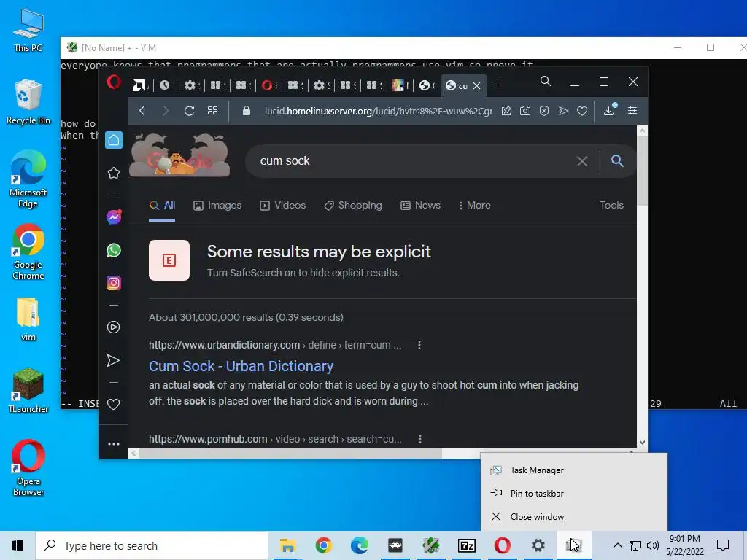
Task: Click the taskbar 'Type here to search' box
Action: click(152, 545)
